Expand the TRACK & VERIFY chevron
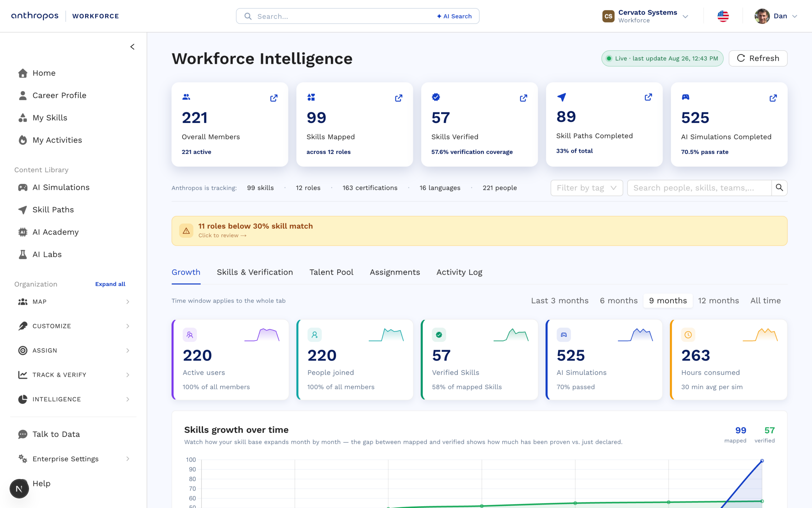 128,375
